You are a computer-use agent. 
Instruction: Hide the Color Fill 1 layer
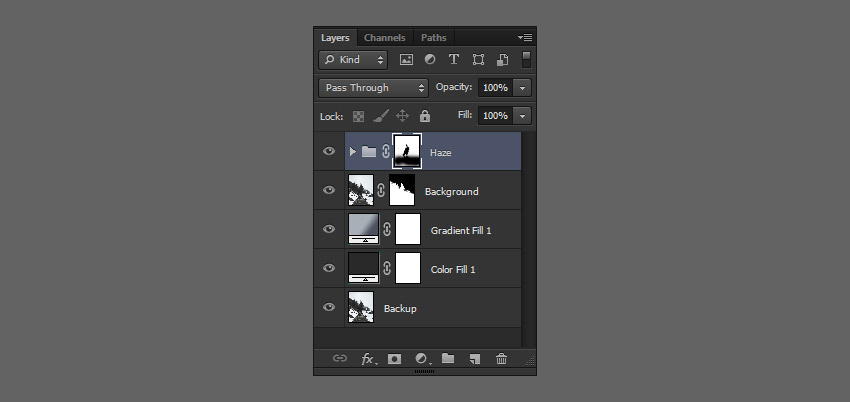[329, 268]
